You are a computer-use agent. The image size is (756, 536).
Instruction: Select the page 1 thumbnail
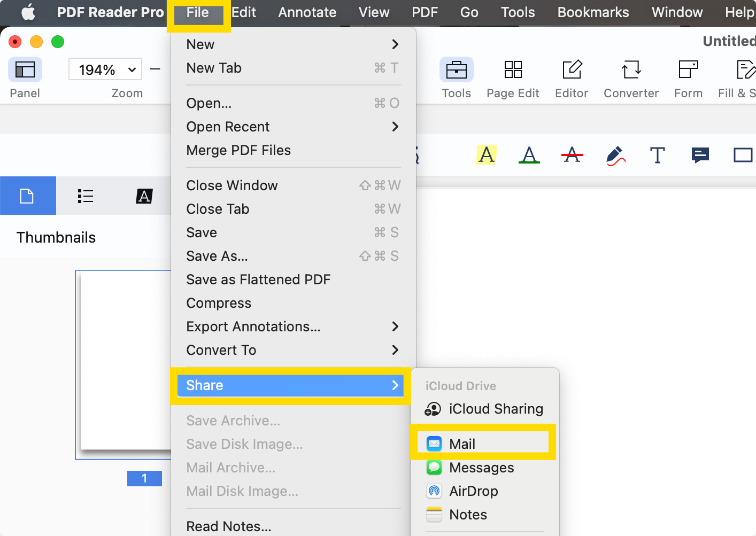[125, 363]
